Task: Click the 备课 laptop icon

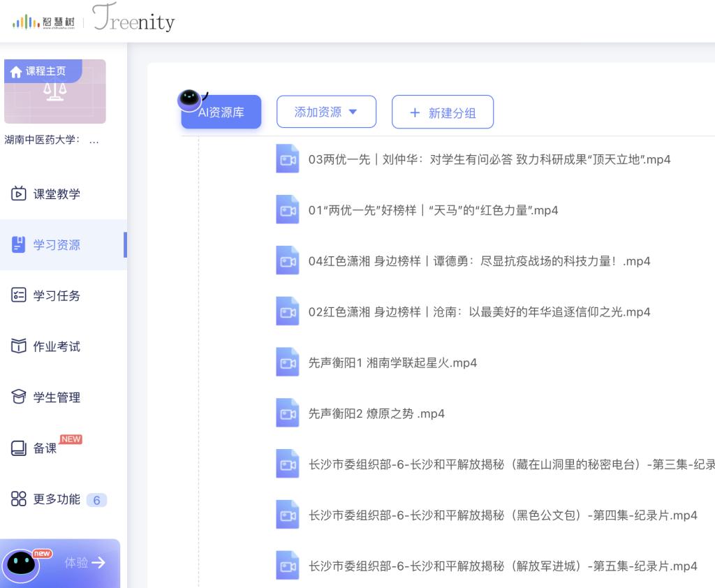Action: point(19,448)
